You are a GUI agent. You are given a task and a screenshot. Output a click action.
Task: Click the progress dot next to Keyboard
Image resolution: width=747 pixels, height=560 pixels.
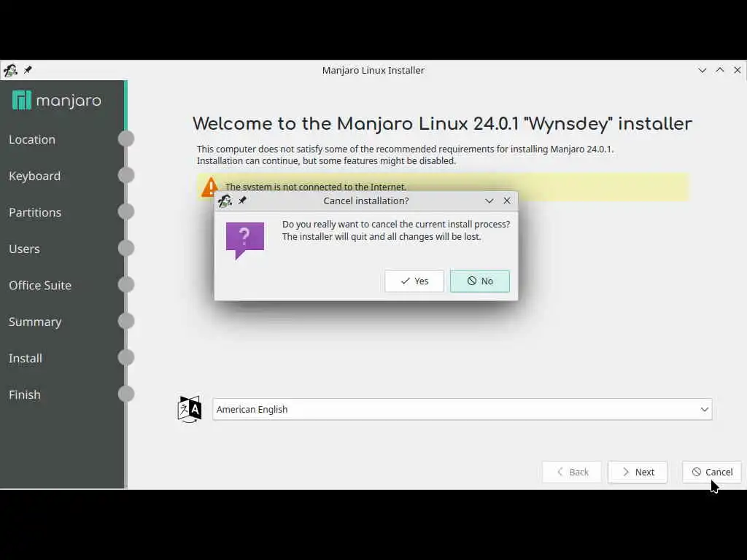(x=125, y=175)
